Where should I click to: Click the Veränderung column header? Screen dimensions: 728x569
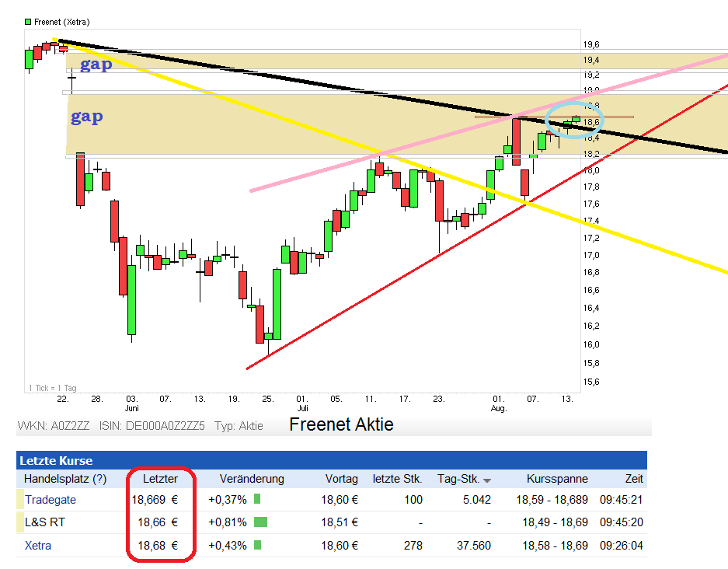pyautogui.click(x=252, y=479)
